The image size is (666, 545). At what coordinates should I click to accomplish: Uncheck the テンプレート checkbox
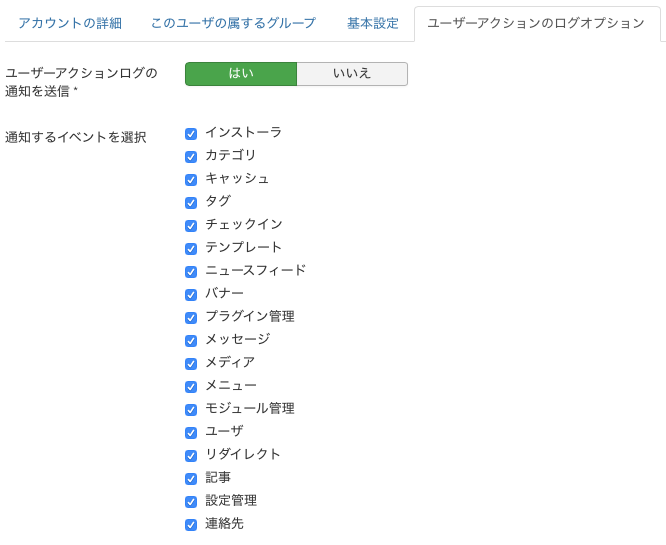click(x=191, y=248)
